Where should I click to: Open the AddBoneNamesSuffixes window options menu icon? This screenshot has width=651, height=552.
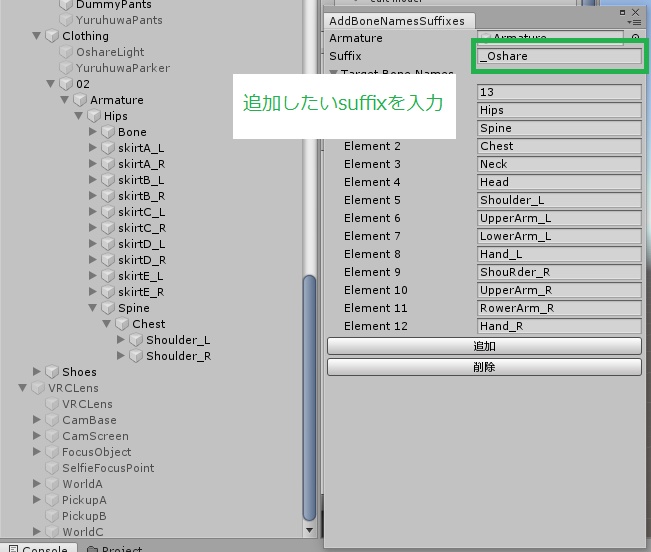point(635,22)
